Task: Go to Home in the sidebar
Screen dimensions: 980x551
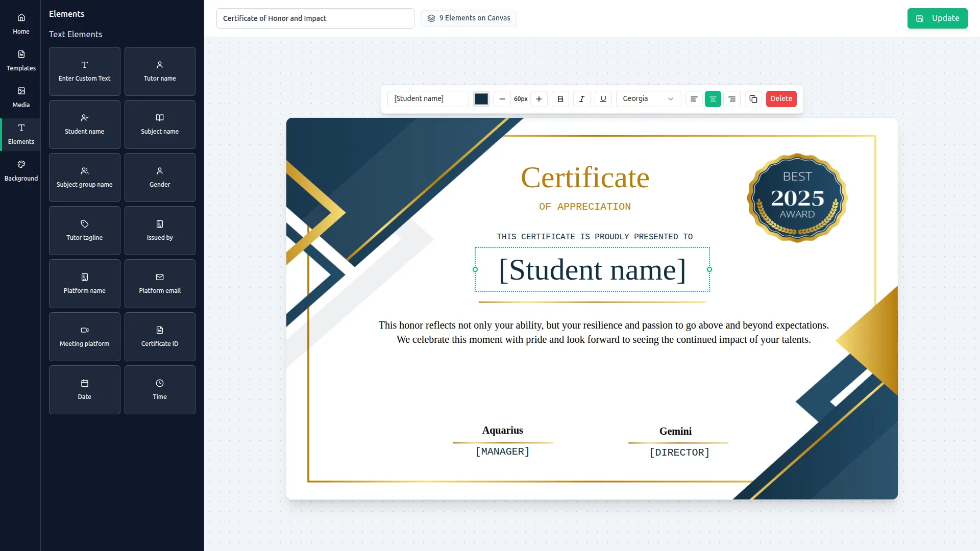Action: [21, 24]
